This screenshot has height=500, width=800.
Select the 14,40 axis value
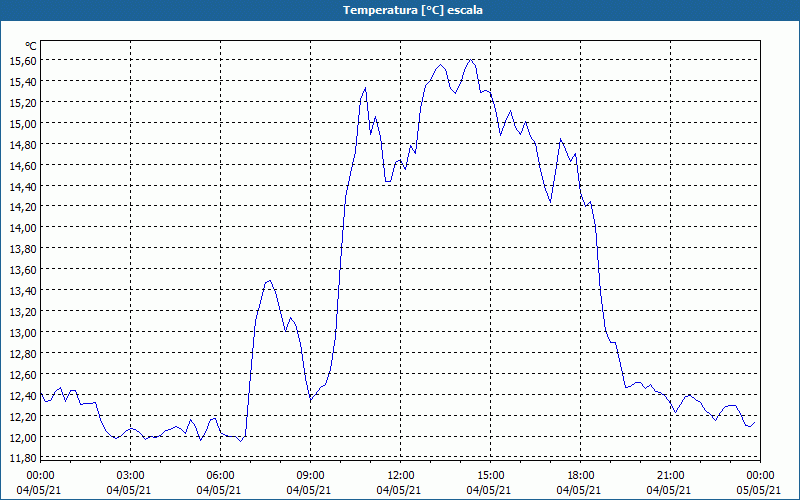(x=23, y=186)
